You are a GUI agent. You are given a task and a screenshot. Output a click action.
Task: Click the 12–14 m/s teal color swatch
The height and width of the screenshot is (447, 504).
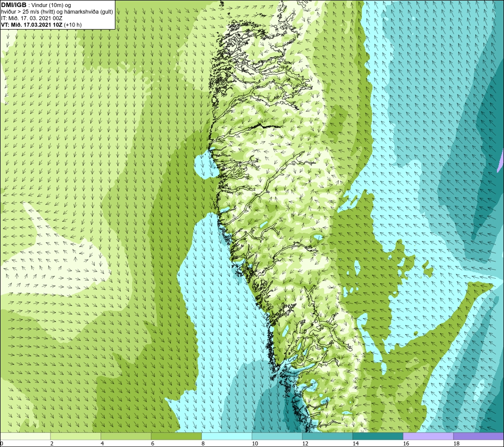coord(327,436)
